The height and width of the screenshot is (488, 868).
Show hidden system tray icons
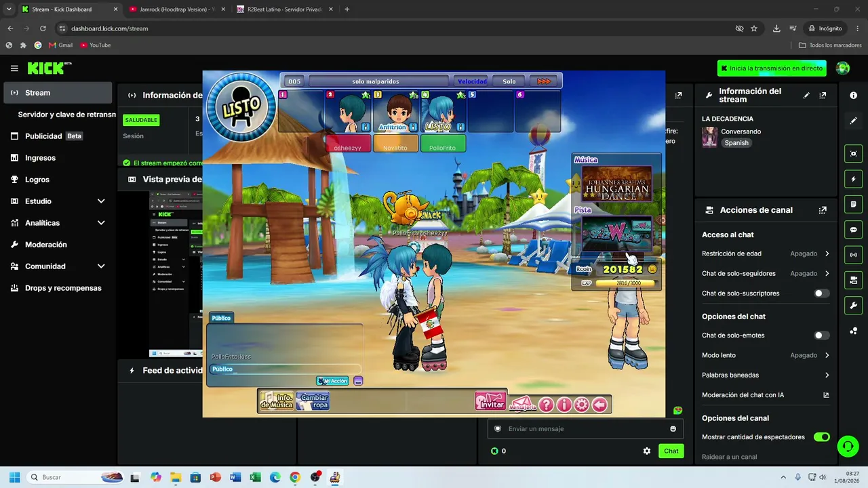point(783,477)
